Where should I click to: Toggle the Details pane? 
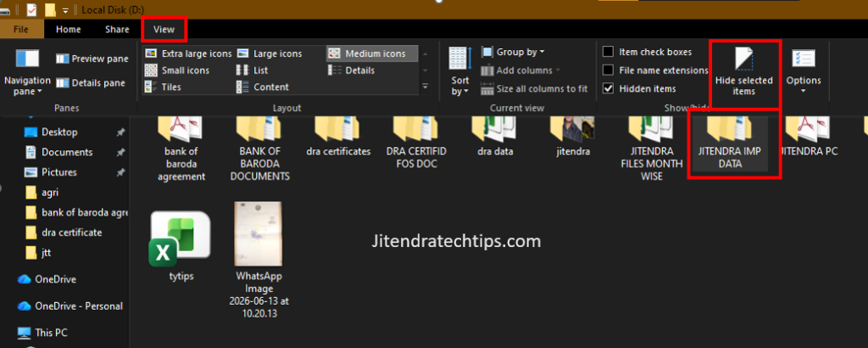click(92, 83)
